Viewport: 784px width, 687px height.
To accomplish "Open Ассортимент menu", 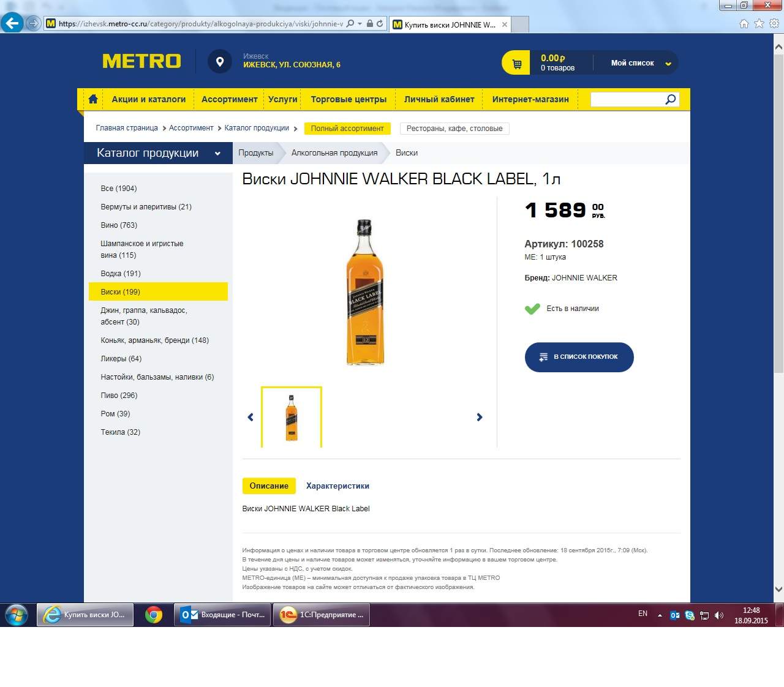I will point(230,99).
